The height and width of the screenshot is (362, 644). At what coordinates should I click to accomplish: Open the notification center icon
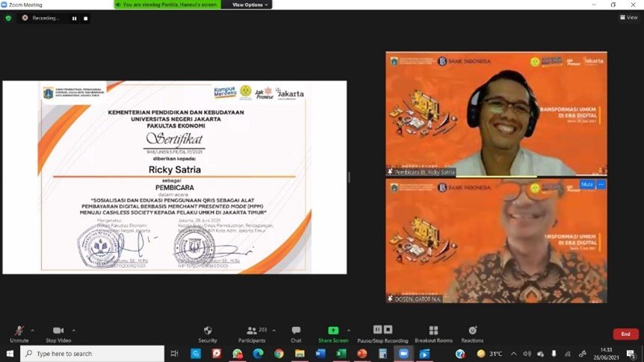[631, 353]
